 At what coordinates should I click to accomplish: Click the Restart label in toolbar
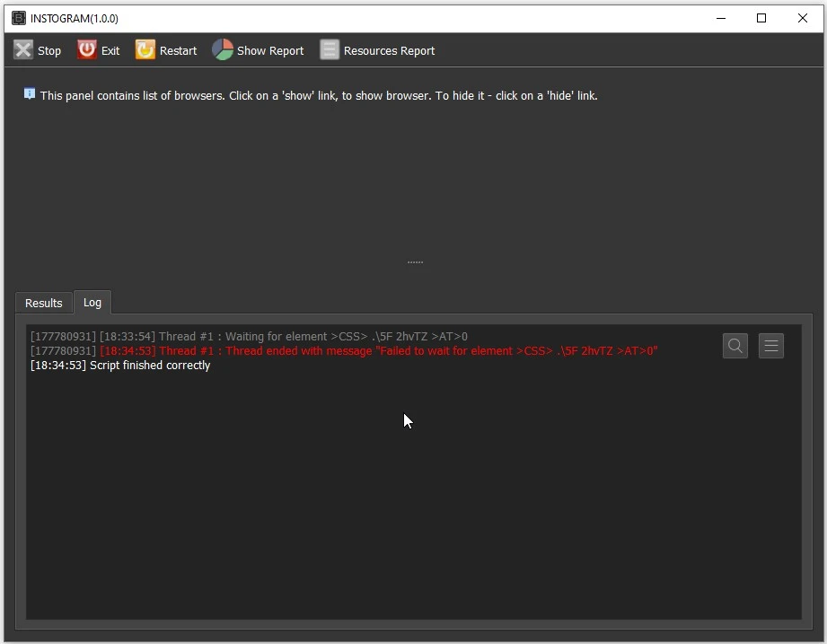[x=179, y=51]
